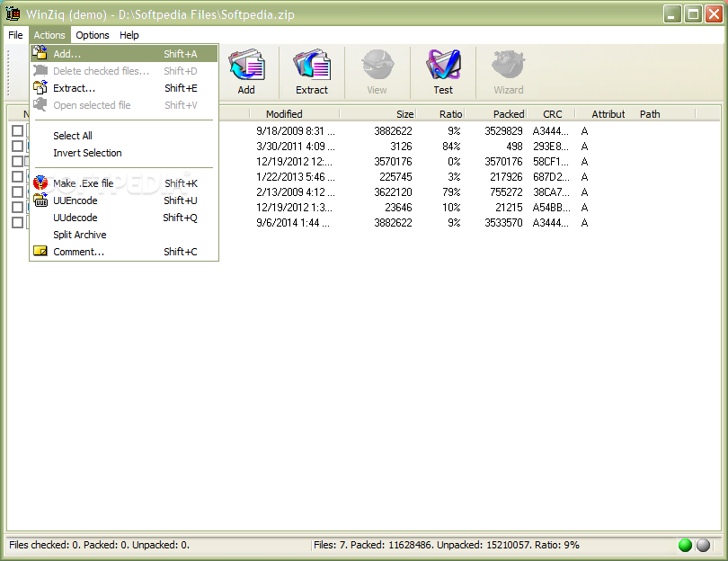Image resolution: width=728 pixels, height=561 pixels.
Task: Click the gray status light
Action: click(x=703, y=545)
